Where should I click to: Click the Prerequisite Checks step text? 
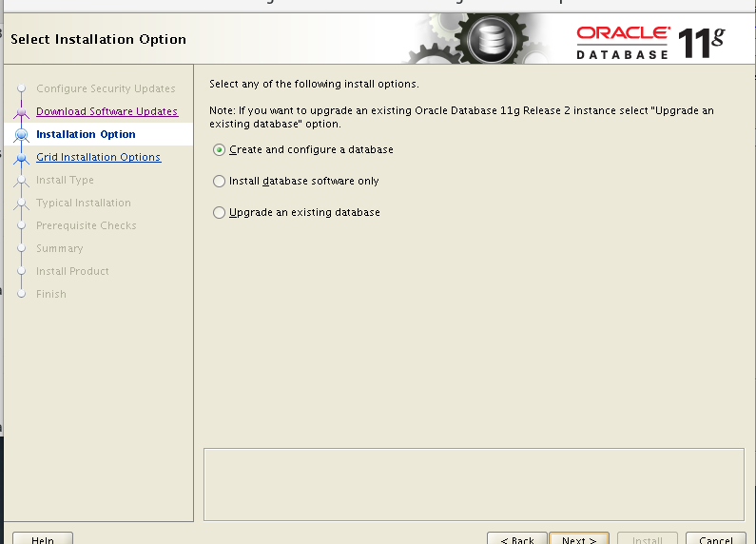point(87,225)
